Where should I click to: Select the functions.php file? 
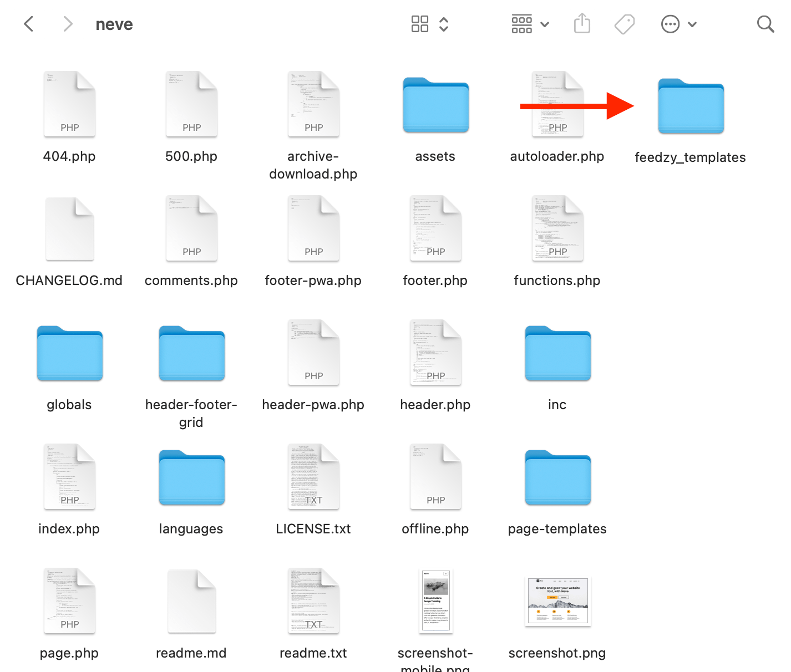point(557,228)
